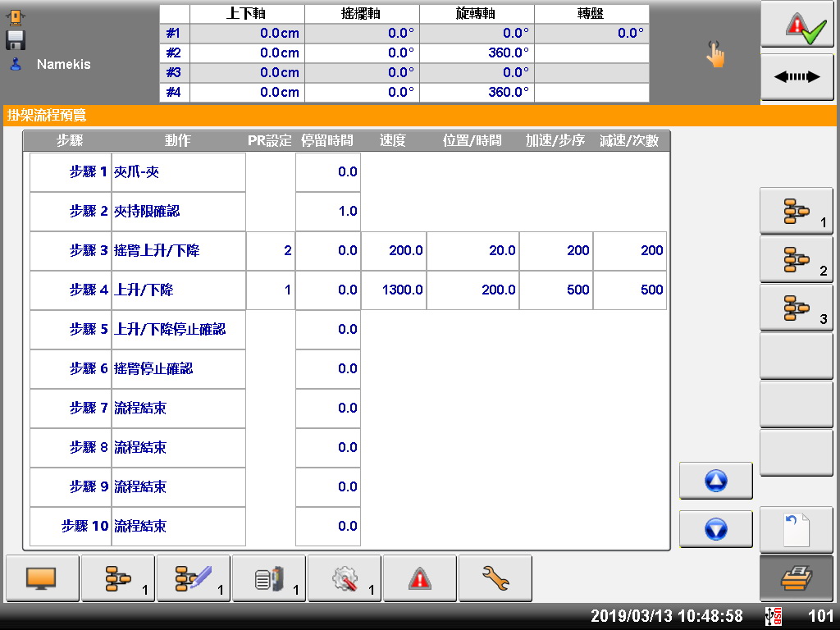Click speed value 200.0 in step 3
The image size is (840, 630).
(394, 251)
